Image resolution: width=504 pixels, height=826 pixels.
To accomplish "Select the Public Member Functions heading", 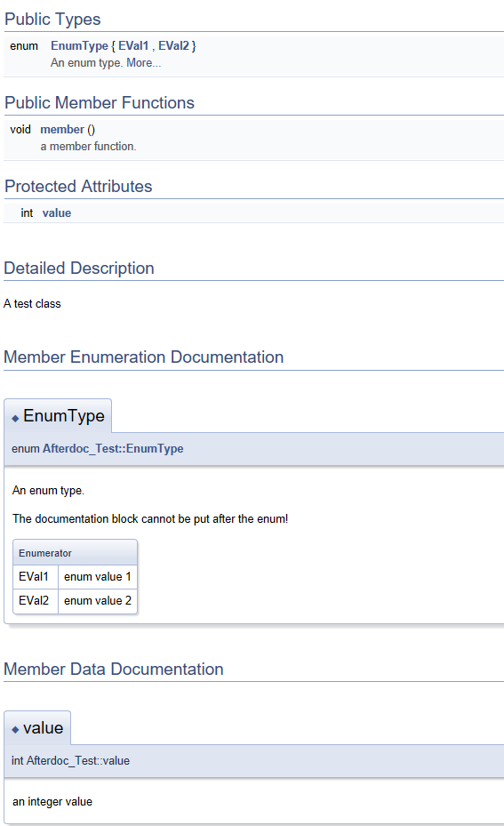I will click(x=100, y=102).
